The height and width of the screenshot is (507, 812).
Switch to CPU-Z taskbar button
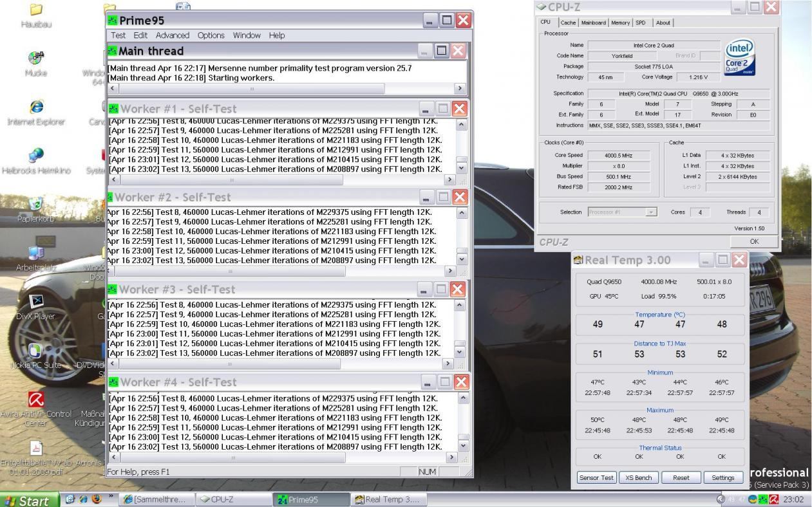coord(234,500)
